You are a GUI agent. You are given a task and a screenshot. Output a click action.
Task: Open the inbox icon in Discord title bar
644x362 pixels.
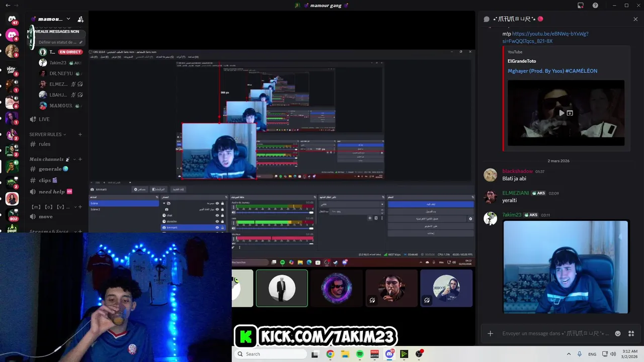581,6
